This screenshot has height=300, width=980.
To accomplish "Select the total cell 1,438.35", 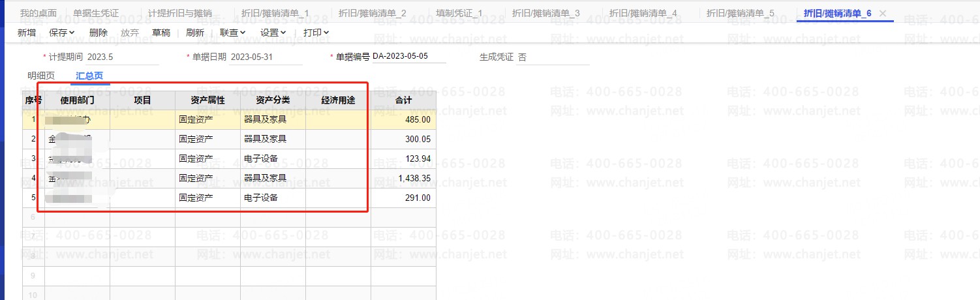I will pyautogui.click(x=403, y=178).
